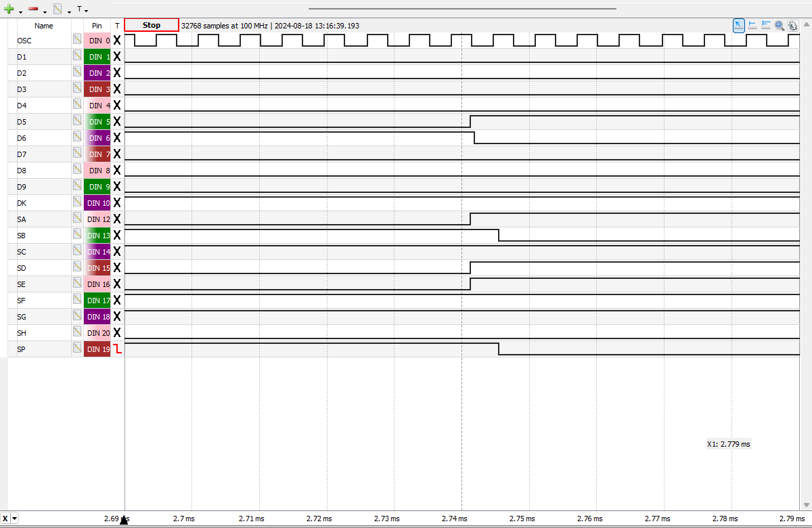The height and width of the screenshot is (528, 812).
Task: Click the Pin column header
Action: (97, 26)
